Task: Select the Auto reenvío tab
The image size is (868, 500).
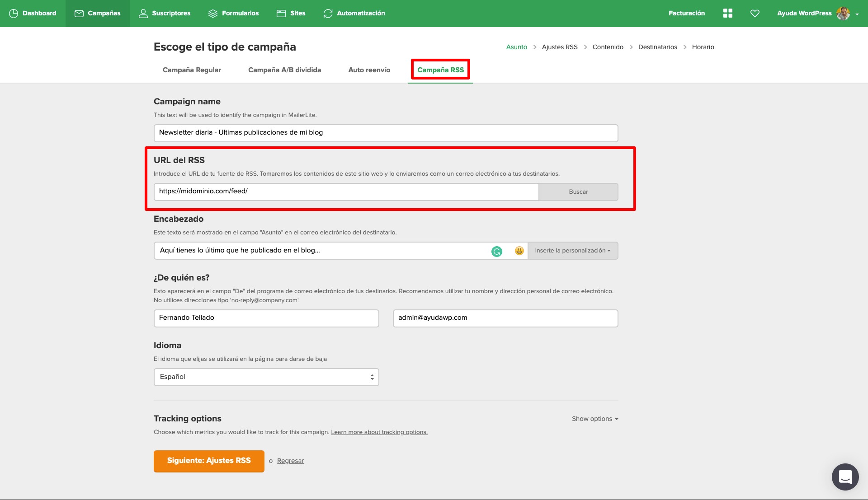Action: 369,70
